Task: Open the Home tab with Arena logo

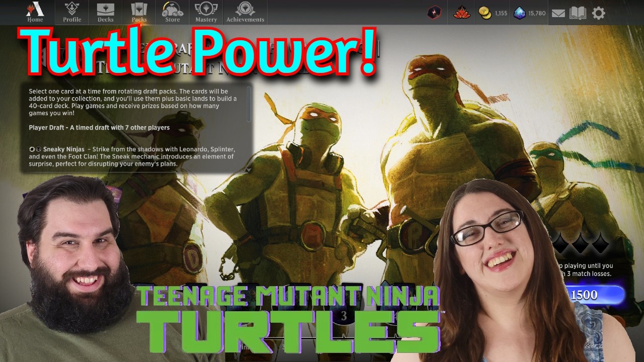Action: (35, 12)
